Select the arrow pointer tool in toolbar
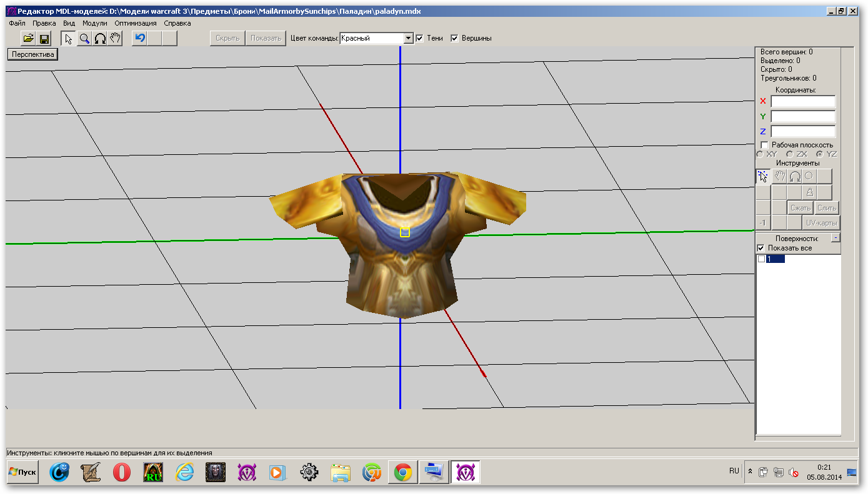This screenshot has height=494, width=868. tap(68, 39)
